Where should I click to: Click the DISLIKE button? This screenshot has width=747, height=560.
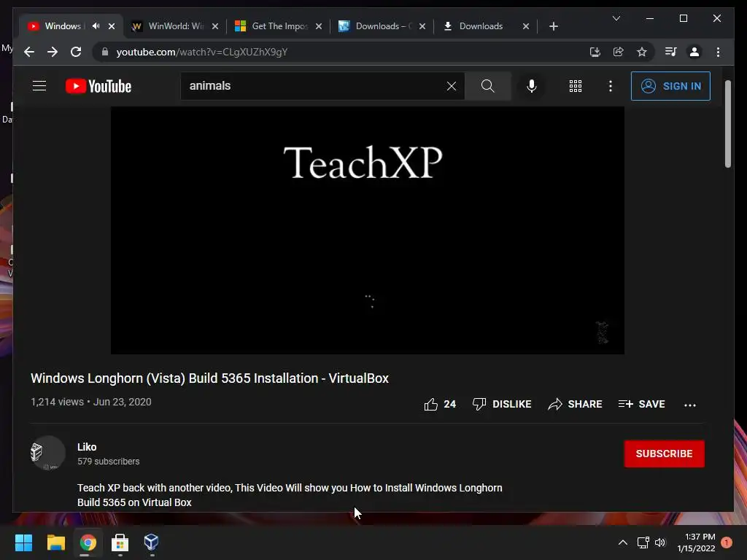tap(502, 404)
